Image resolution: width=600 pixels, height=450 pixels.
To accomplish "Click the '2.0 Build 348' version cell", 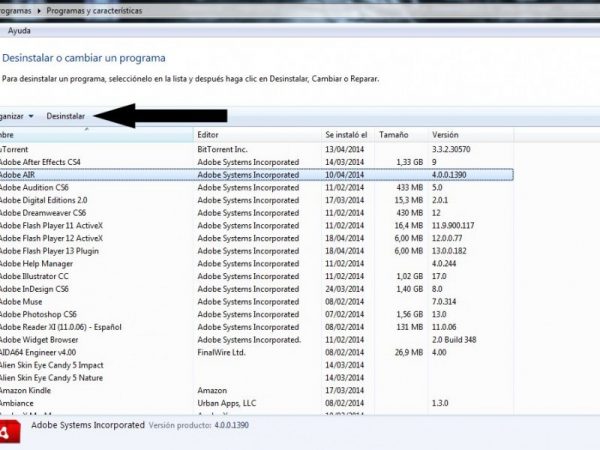I will pyautogui.click(x=454, y=340).
